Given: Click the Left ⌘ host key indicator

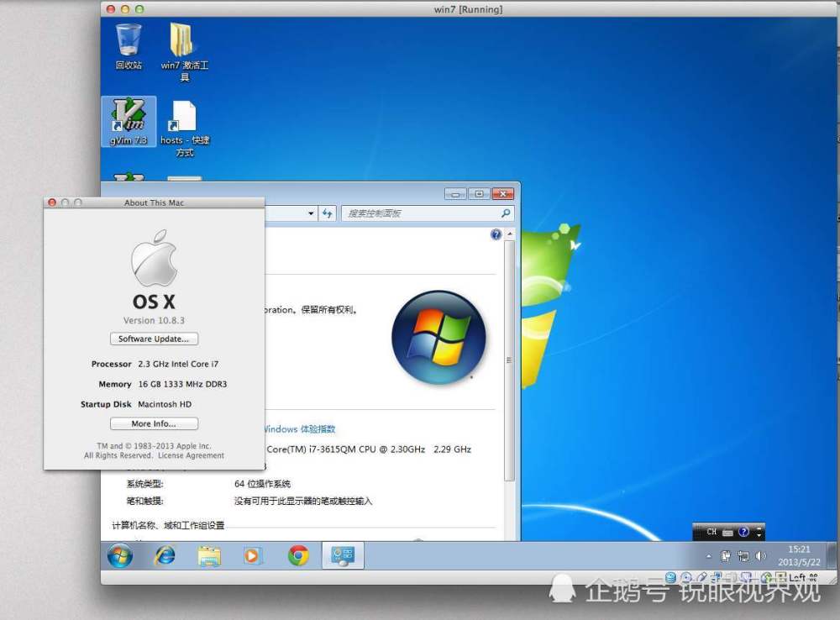Looking at the screenshot, I should (803, 577).
